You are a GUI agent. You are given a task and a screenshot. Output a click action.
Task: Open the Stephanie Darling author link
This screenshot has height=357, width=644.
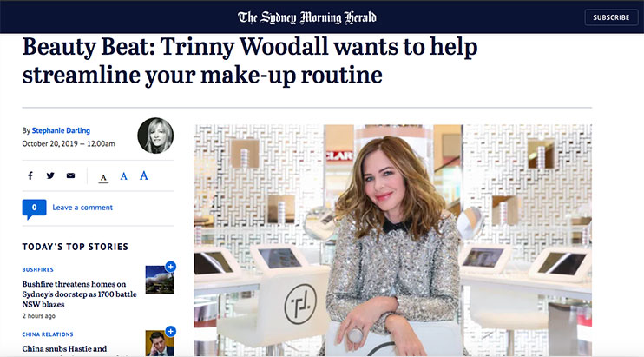61,130
